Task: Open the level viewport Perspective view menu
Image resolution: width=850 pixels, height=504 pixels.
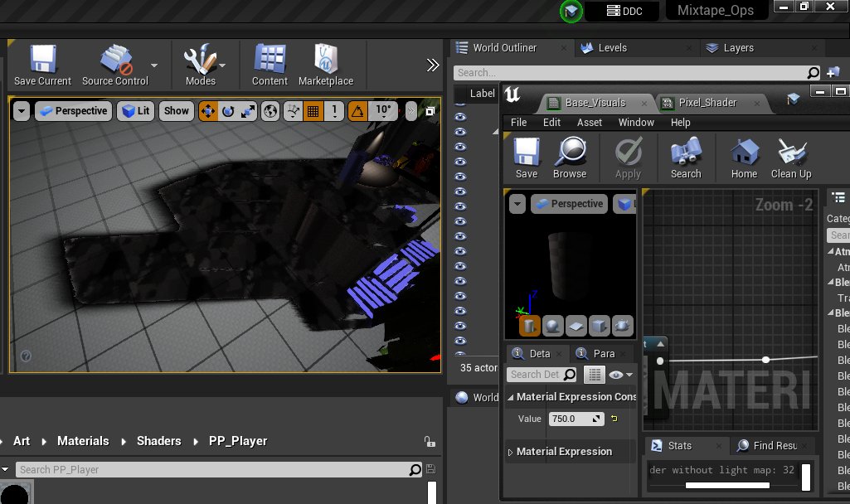Action: 74,111
